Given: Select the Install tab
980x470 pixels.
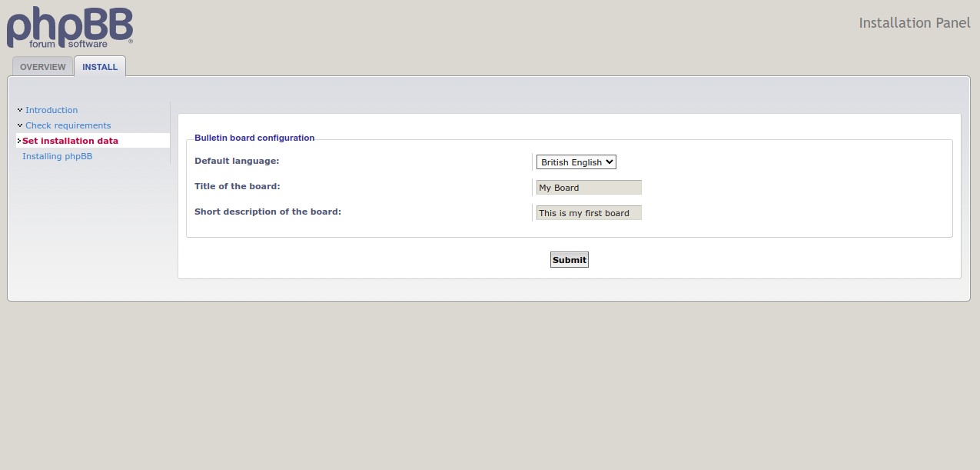Looking at the screenshot, I should click(x=100, y=67).
